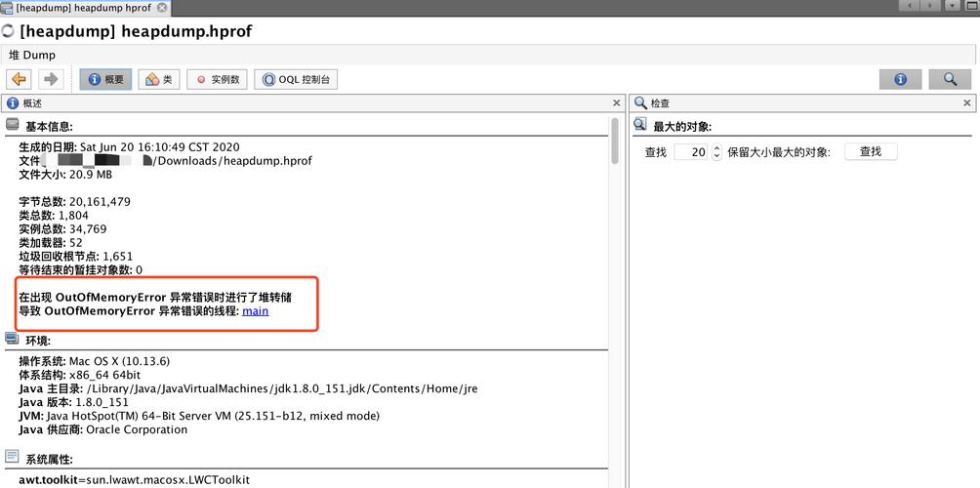The width and height of the screenshot is (980, 488).
Task: Close the 概述 overview panel
Action: (x=616, y=103)
